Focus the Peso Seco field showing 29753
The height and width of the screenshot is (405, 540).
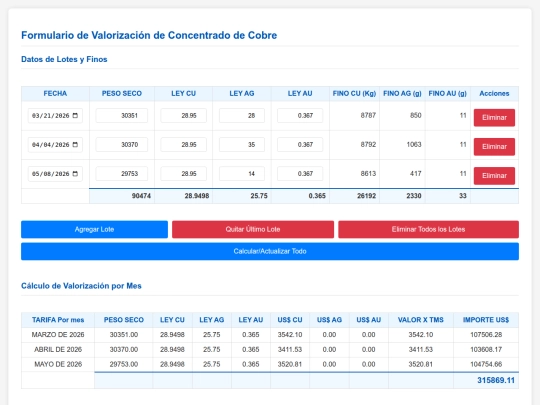coord(122,174)
